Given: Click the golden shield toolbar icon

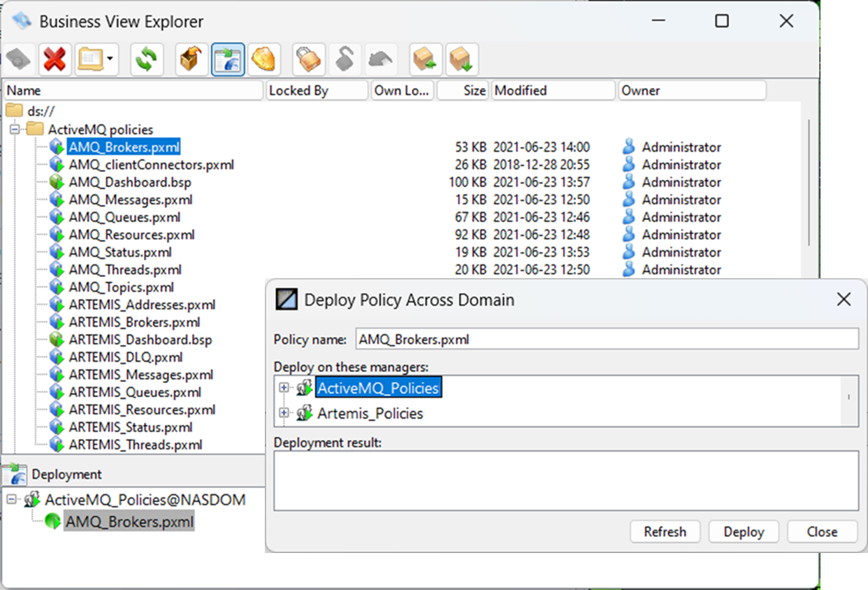Looking at the screenshot, I should click(x=263, y=59).
